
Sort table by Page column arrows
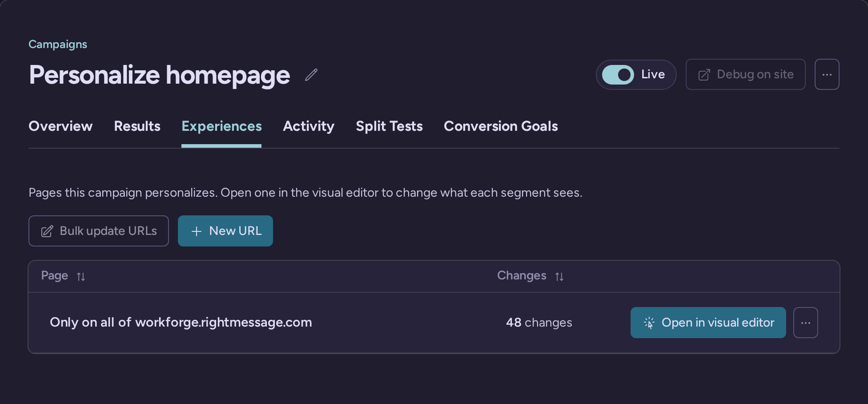[81, 277]
